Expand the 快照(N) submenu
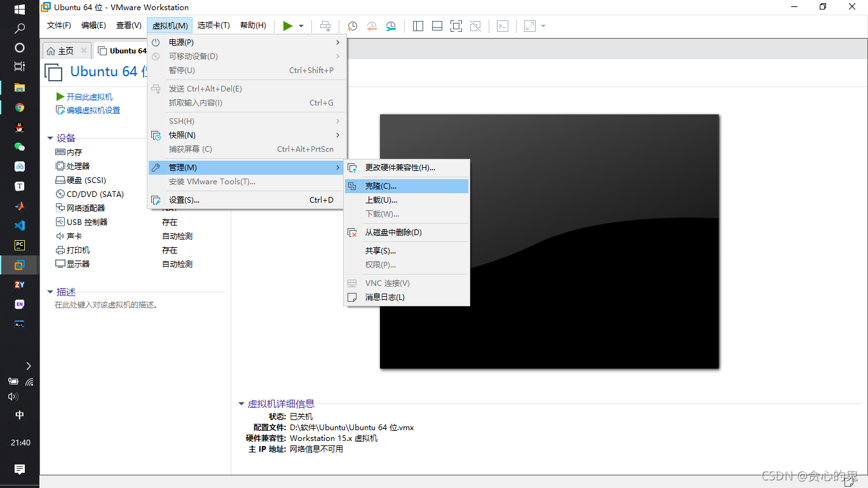Viewport: 868px width, 488px height. [247, 135]
